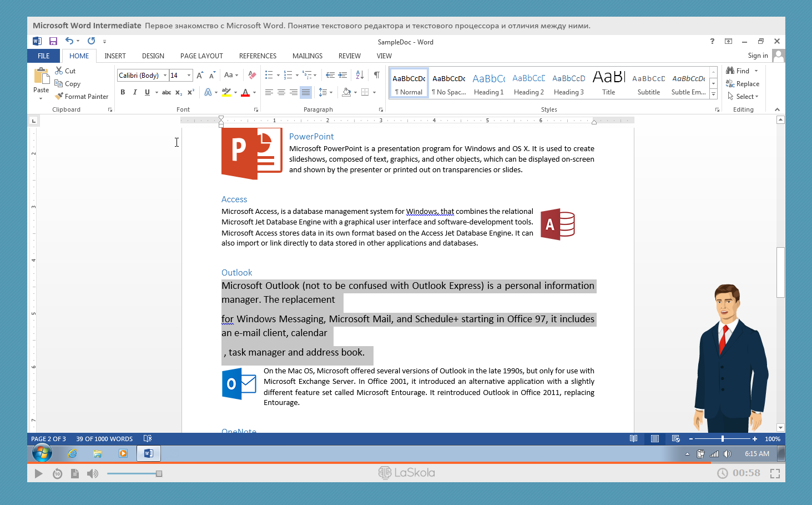812x505 pixels.
Task: Toggle Bold formatting on selection
Action: tap(123, 92)
